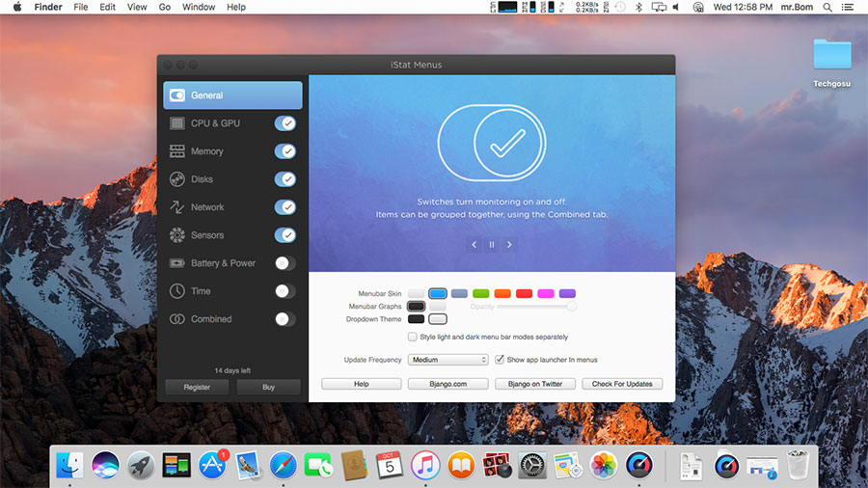
Task: Open the Memory section icon
Action: (x=177, y=151)
